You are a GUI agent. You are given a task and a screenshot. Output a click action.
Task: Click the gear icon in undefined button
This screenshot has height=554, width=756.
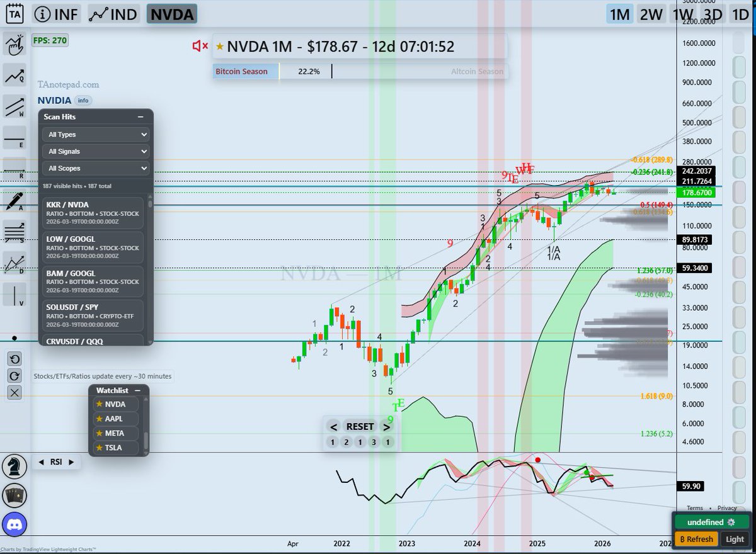[731, 523]
